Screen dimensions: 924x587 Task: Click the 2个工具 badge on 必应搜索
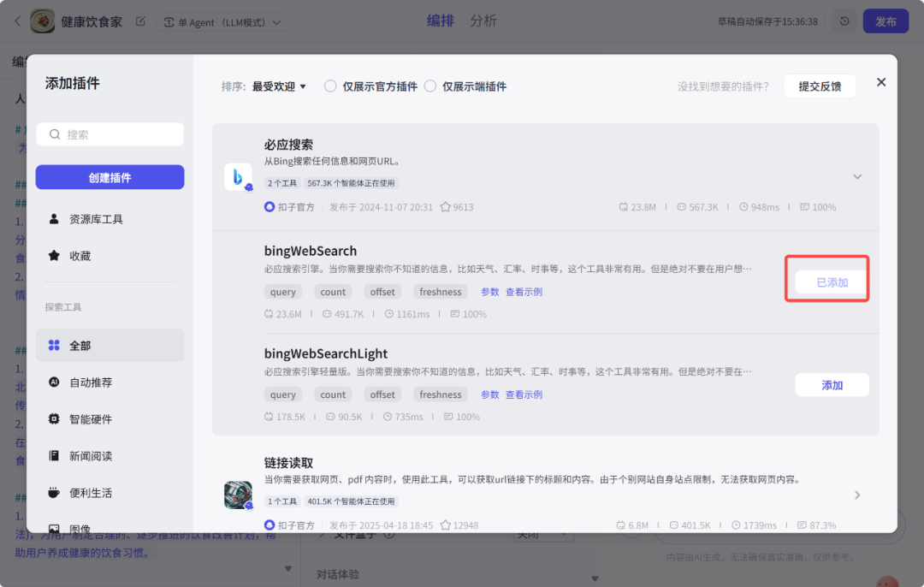click(x=282, y=183)
